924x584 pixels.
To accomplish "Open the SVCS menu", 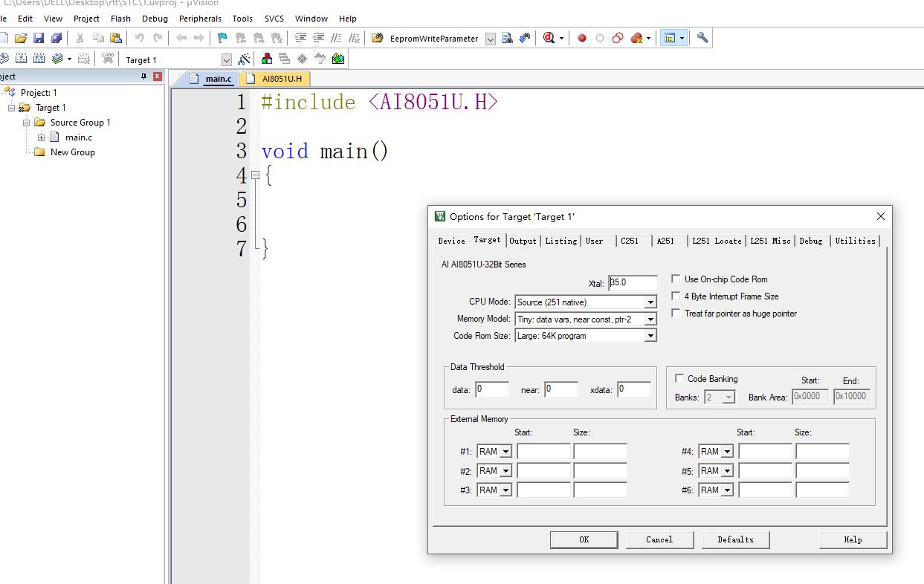I will click(x=274, y=19).
